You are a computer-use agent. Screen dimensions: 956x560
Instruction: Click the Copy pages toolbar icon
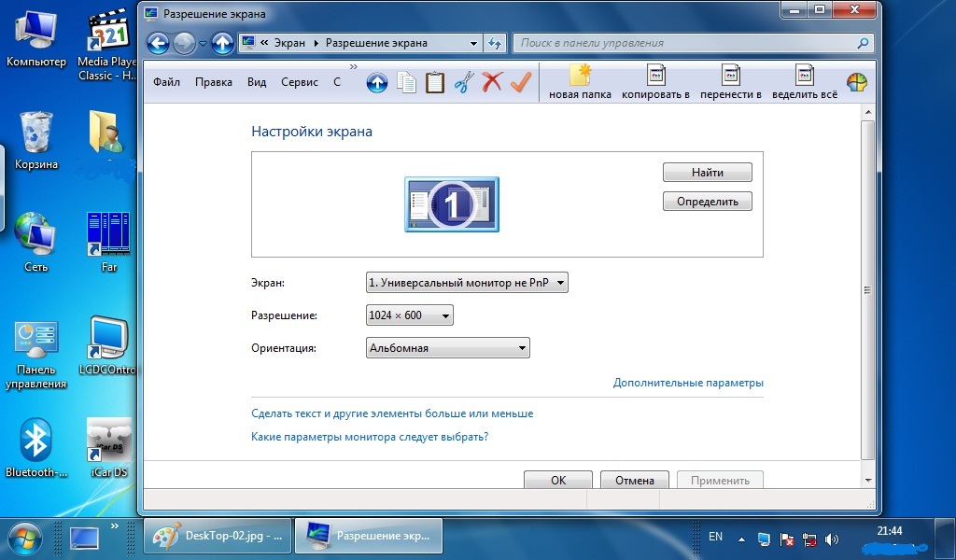pyautogui.click(x=406, y=82)
